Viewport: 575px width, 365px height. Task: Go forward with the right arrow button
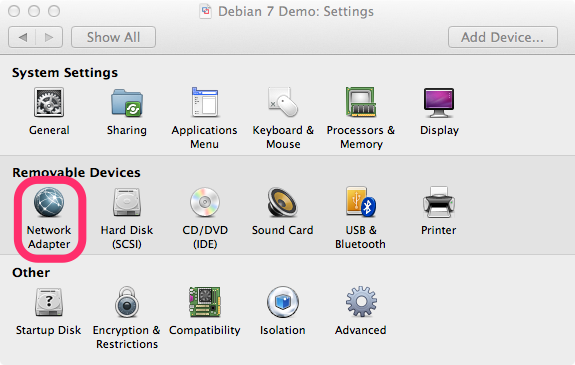tap(49, 37)
